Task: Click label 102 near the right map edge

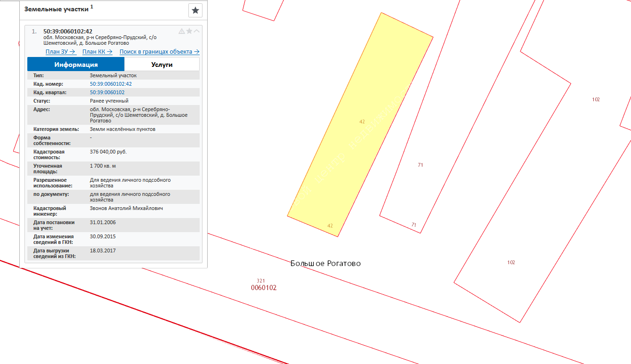Action: coord(596,99)
